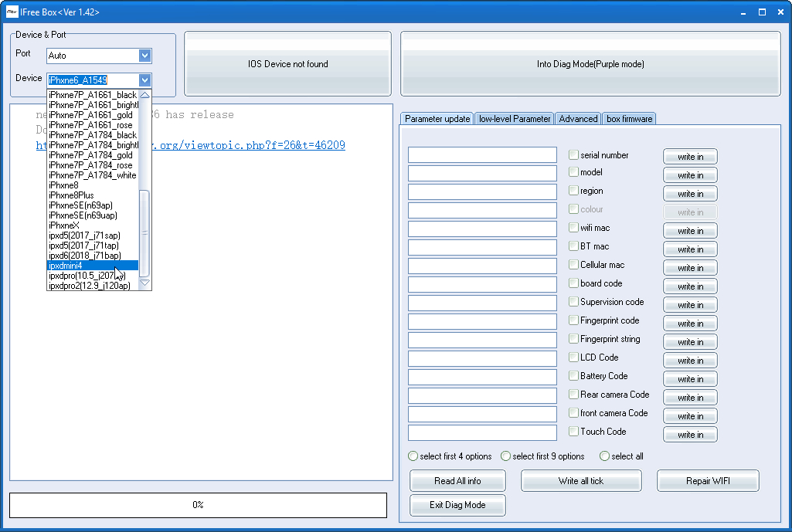Choose ipxd5(2017_j71tap) device
The image size is (792, 532).
(93, 246)
